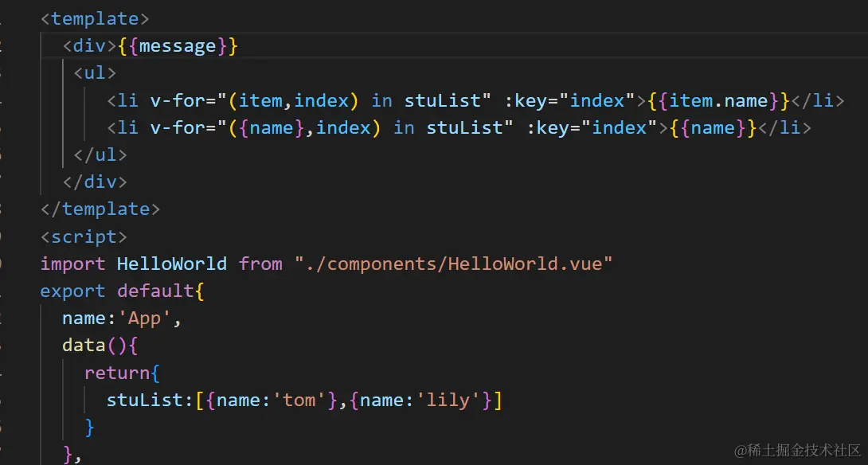Click the 'App' string value
868x465 pixels.
[x=144, y=318]
